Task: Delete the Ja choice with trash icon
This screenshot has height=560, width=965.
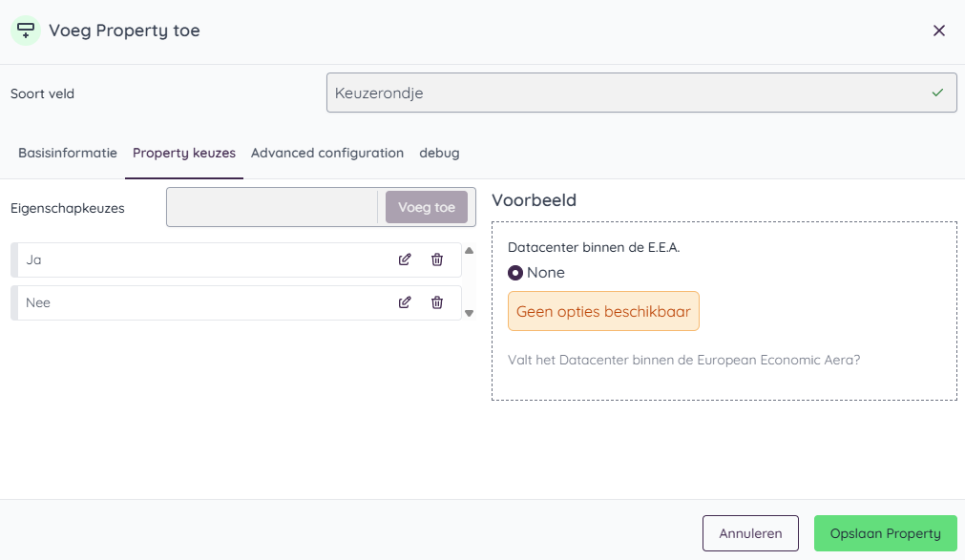Action: (x=437, y=259)
